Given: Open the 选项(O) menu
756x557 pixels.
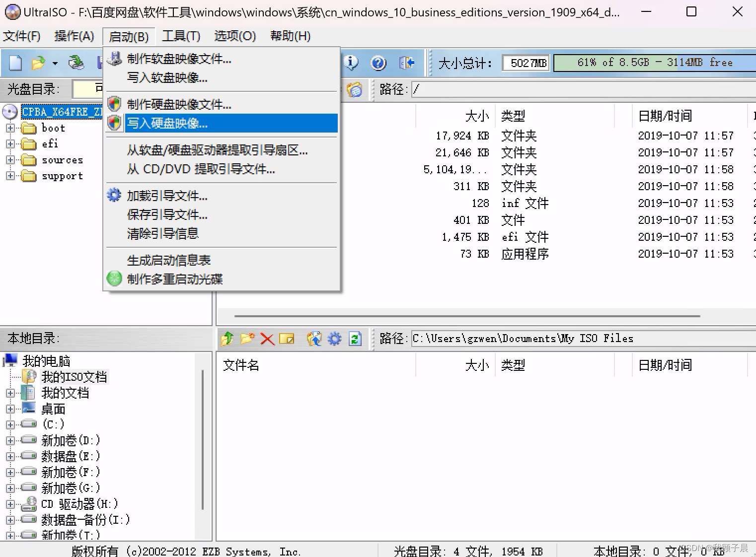Looking at the screenshot, I should [235, 36].
